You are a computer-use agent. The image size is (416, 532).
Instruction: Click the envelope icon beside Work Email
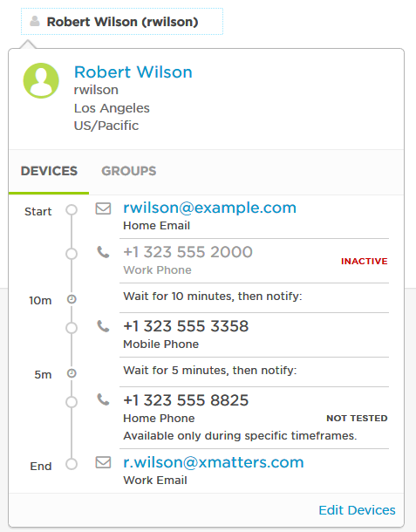(103, 462)
